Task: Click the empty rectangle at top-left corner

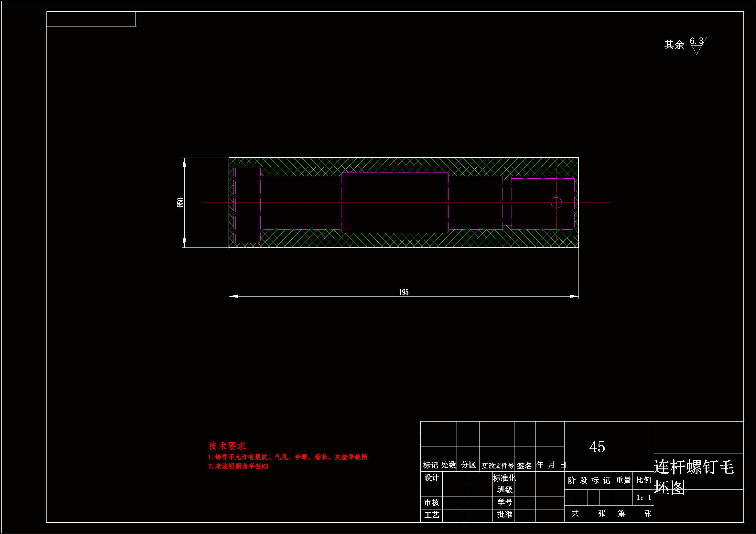Action: click(91, 19)
